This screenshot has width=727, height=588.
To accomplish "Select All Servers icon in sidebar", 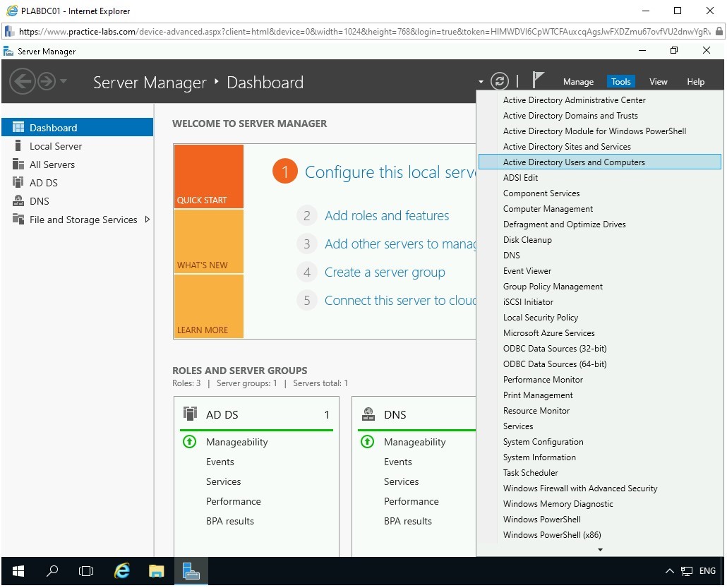I will point(18,164).
